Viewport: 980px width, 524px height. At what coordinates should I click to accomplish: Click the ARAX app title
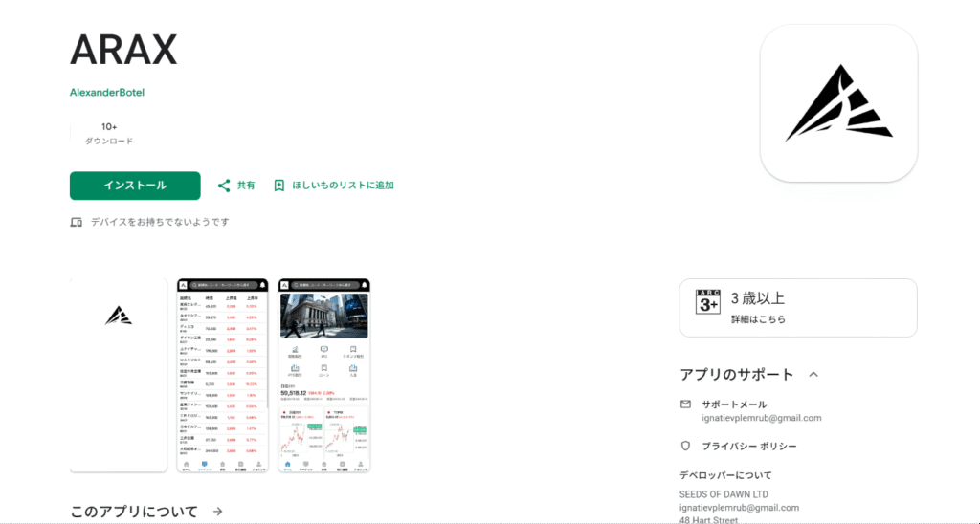point(123,50)
